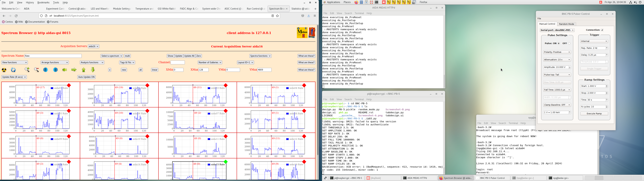Open the Trigger source Internal dropdown
Viewport: 644px width, 181px height.
(x=594, y=41)
